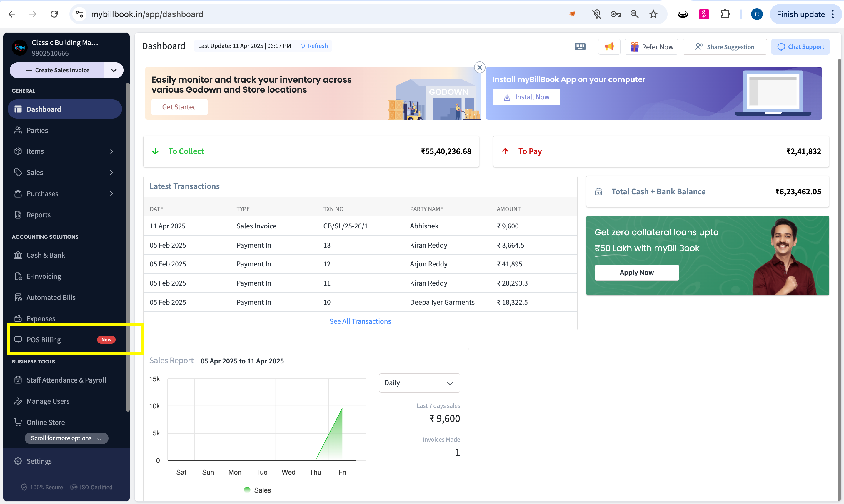Click Apply Now on the loan banner

pos(637,272)
